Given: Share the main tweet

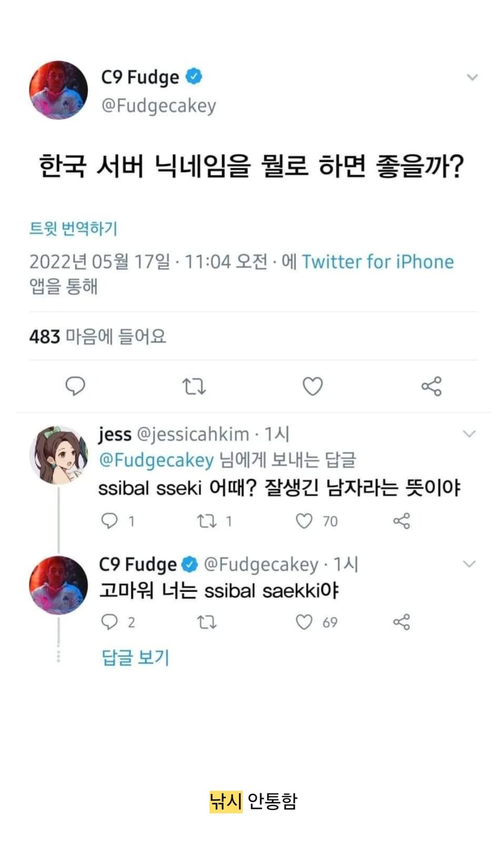Looking at the screenshot, I should tap(431, 386).
